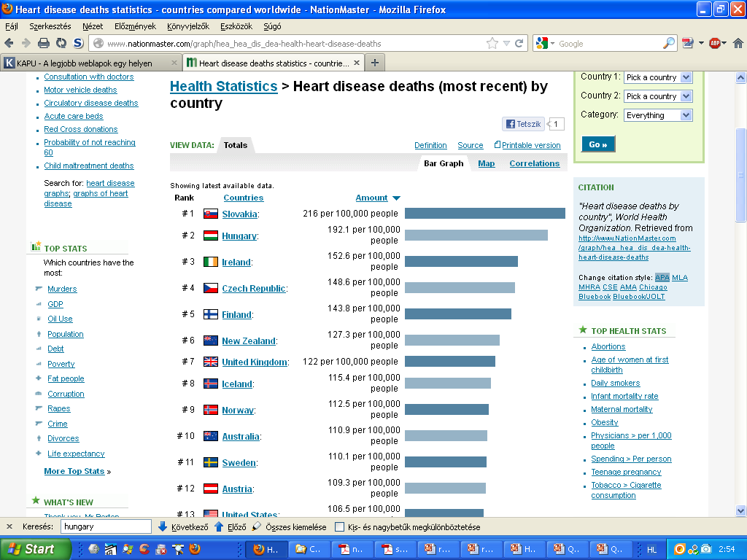Screen dimensions: 747x560
Task: Click the Facebook Tetszik like button
Action: tap(523, 124)
